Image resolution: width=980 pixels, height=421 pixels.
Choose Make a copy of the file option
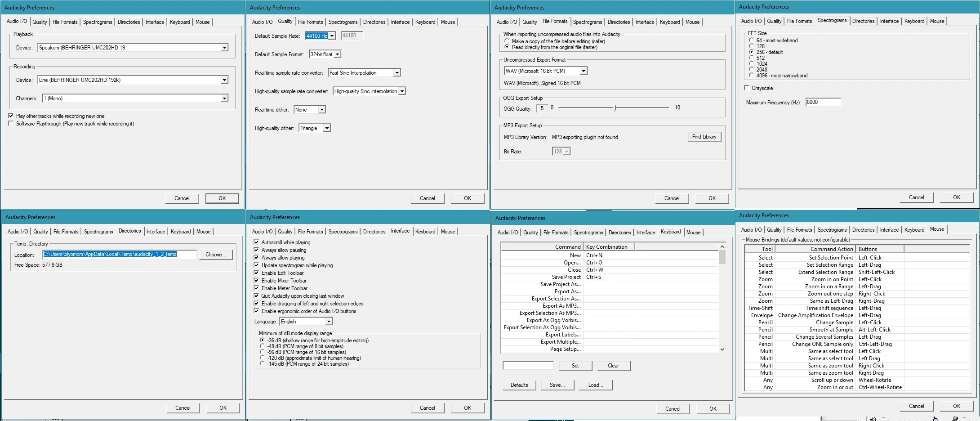(507, 41)
